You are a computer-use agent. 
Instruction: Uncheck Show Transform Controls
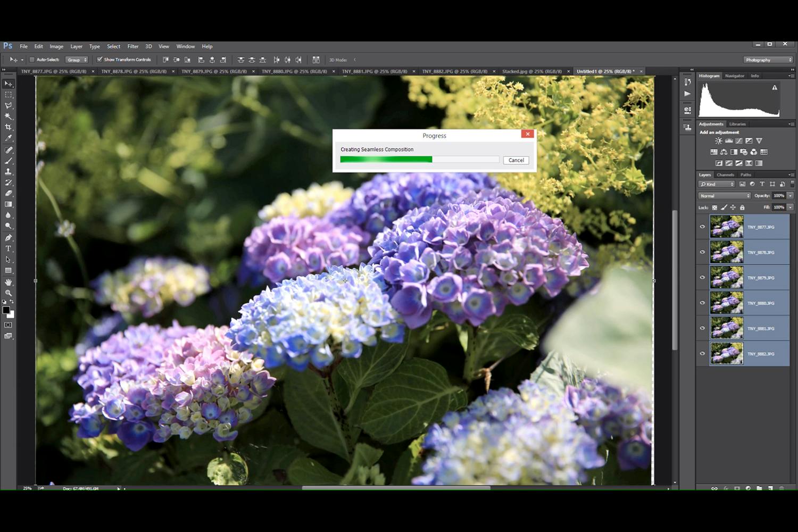[99, 60]
